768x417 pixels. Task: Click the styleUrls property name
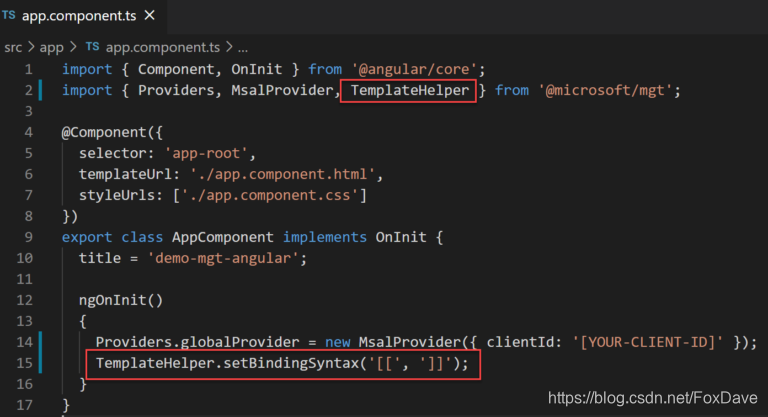pos(117,196)
